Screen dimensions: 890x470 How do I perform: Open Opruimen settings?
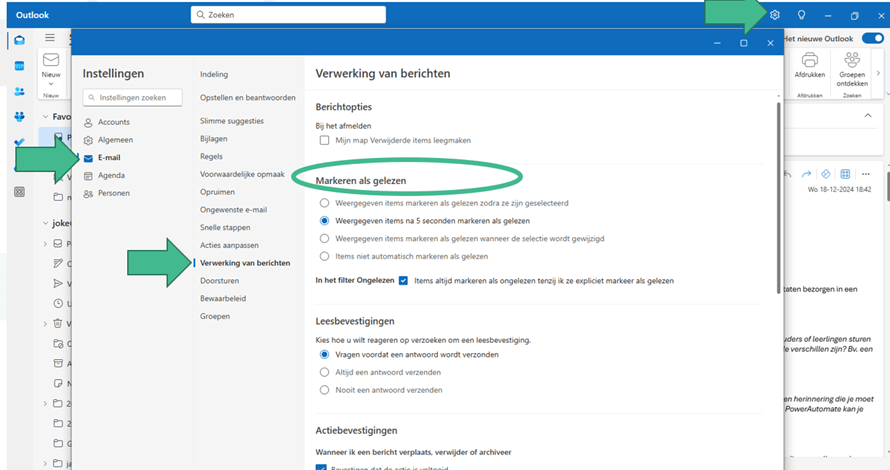pyautogui.click(x=217, y=192)
